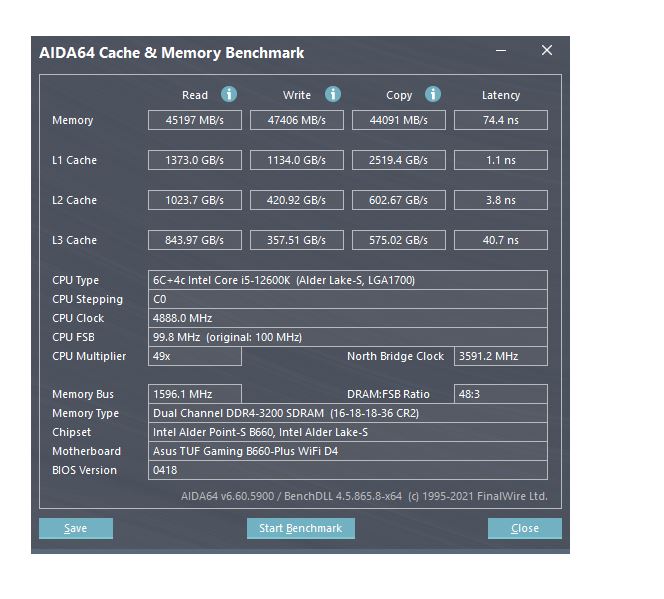Click Motherboard field Asus TUF Gaming B660-Plus
Screen dimensions: 664x599
click(348, 451)
